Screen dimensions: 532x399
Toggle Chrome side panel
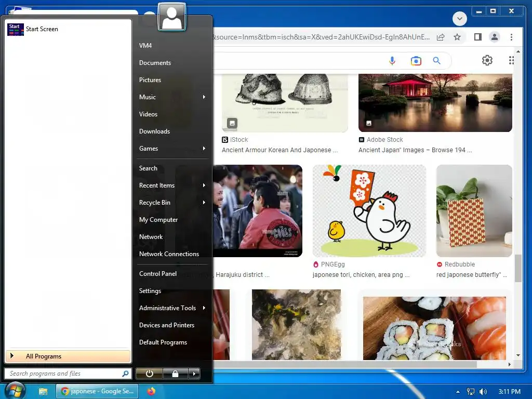[x=478, y=37]
